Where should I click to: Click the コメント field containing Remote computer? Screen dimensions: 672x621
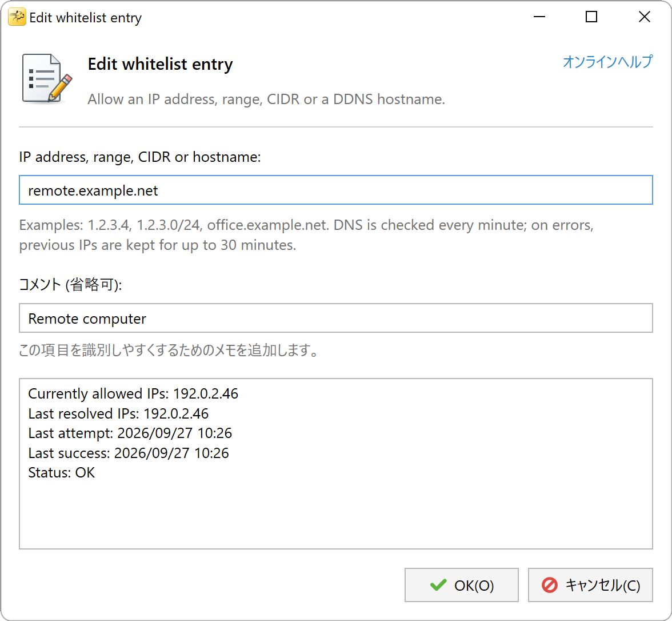point(335,318)
